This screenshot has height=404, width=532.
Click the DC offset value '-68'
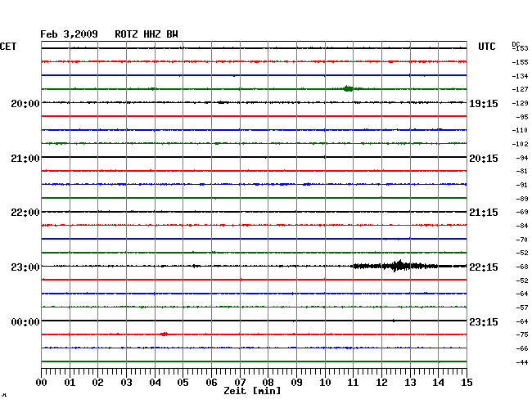click(522, 267)
